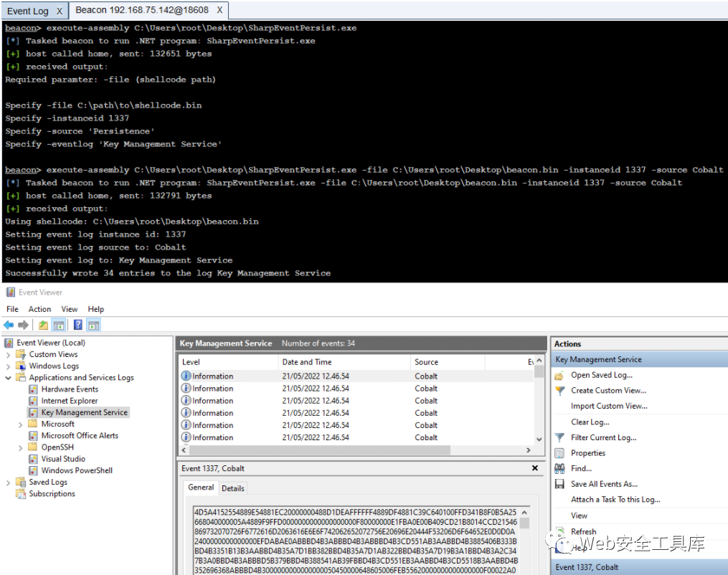Close the Event Log tab
Screen dimensions: 728x575
click(x=60, y=11)
